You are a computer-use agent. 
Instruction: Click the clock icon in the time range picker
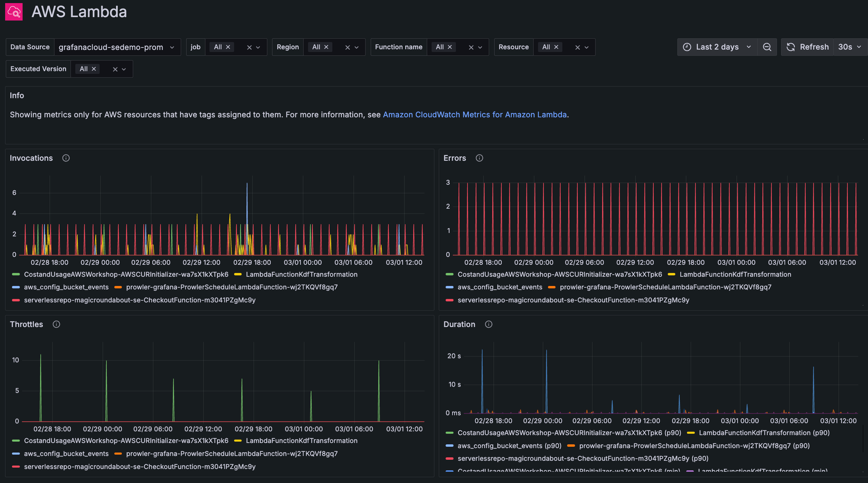coord(688,47)
